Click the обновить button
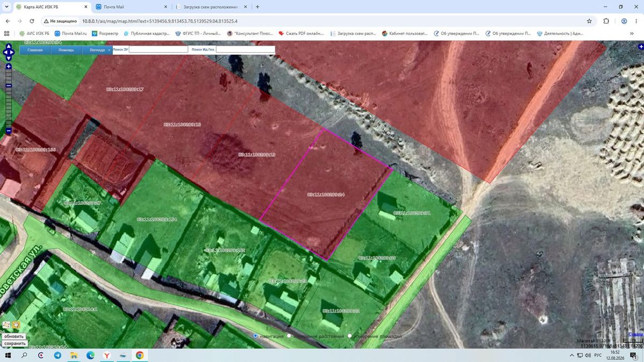Image resolution: width=644 pixels, height=362 pixels. pyautogui.click(x=14, y=336)
